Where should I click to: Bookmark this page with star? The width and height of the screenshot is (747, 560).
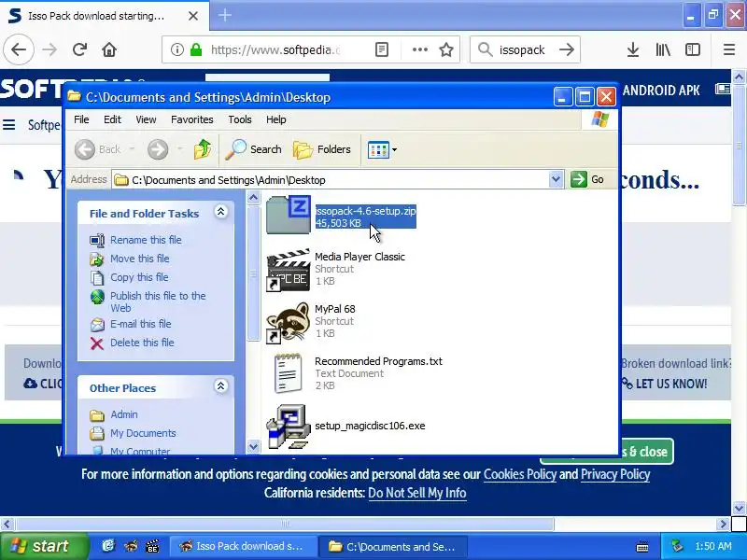pos(446,49)
